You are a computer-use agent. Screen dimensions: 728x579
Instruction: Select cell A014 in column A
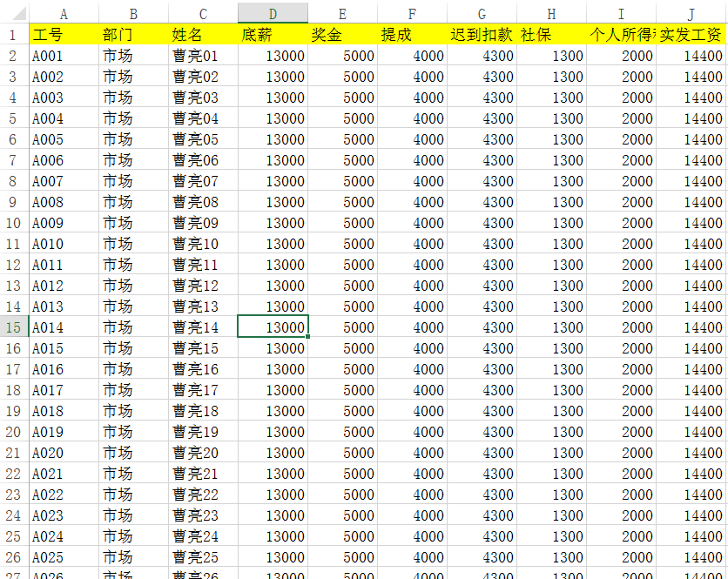coord(64,327)
